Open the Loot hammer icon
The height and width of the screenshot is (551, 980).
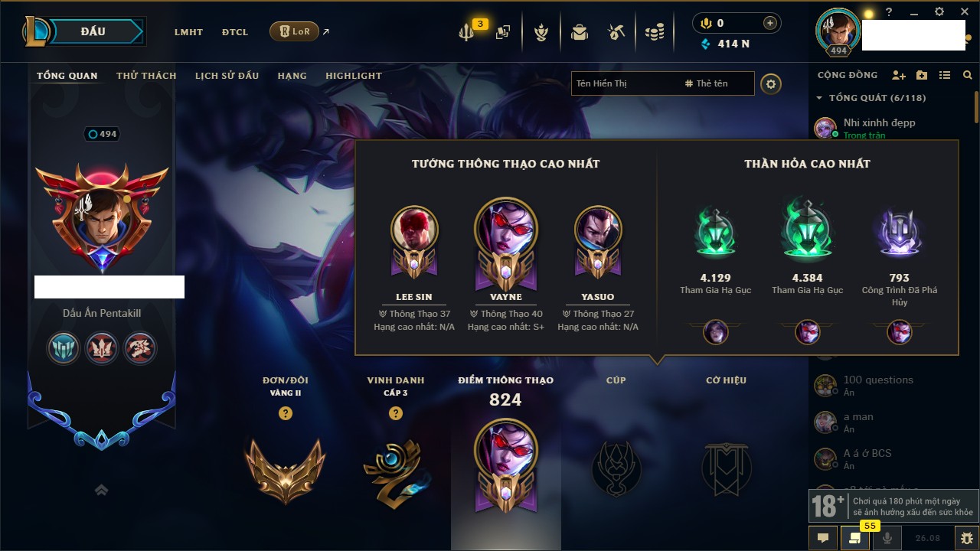click(616, 32)
